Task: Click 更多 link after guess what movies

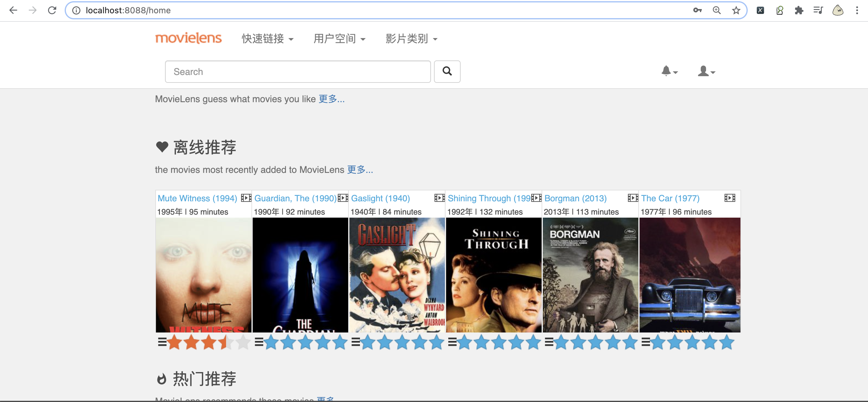Action: (331, 99)
